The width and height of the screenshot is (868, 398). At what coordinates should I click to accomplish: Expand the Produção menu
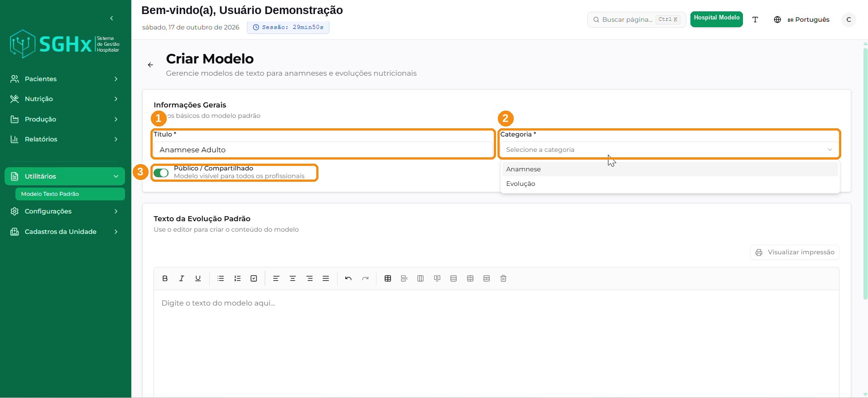(64, 119)
